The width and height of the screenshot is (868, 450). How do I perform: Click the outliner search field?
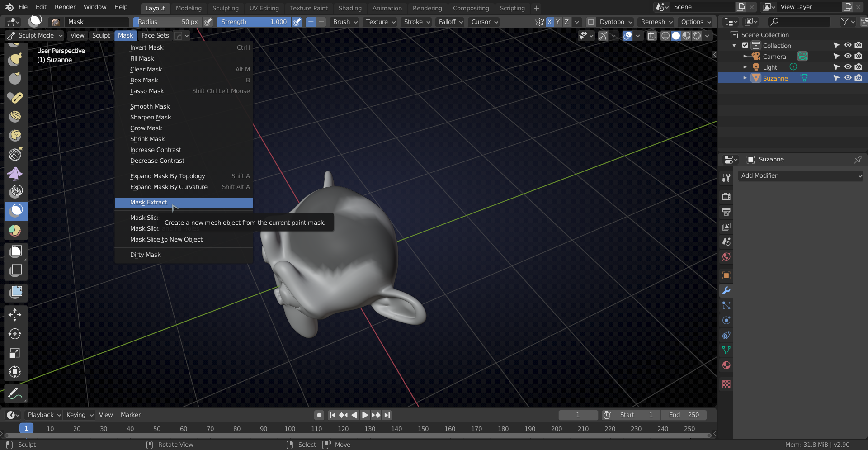pos(799,21)
